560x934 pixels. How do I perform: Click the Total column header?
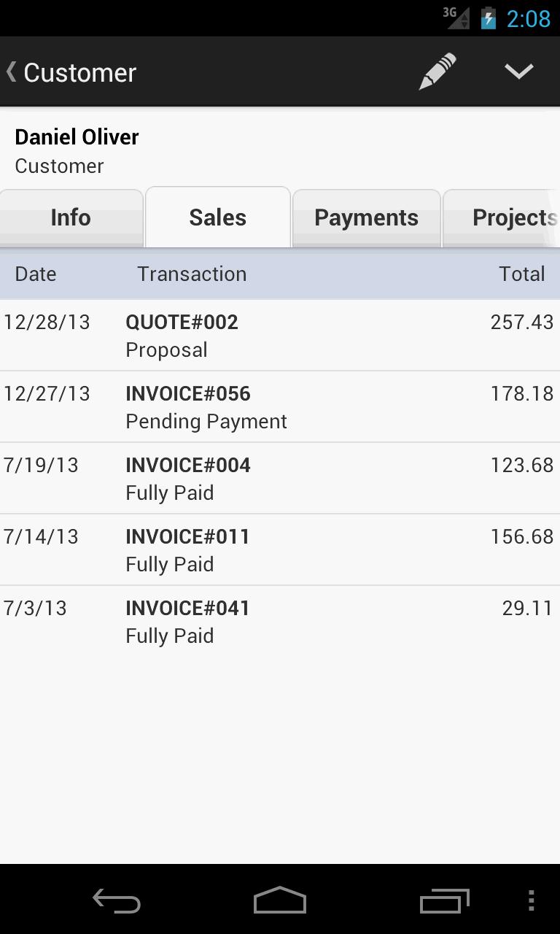pyautogui.click(x=521, y=274)
